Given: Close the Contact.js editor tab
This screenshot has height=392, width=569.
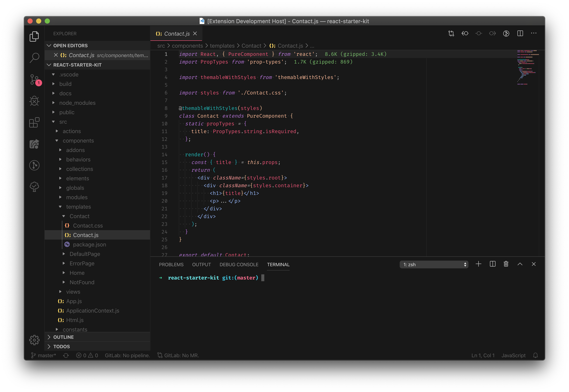Looking at the screenshot, I should click(195, 33).
